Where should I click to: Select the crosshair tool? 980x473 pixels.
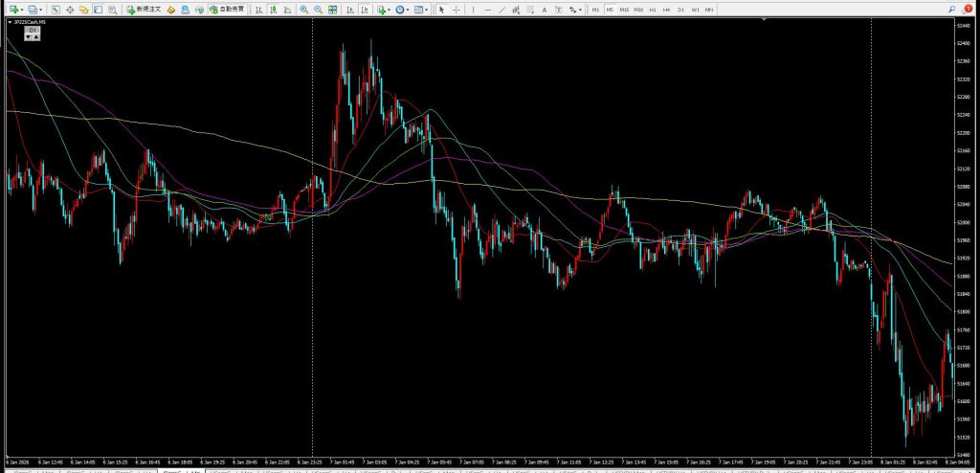coord(455,9)
